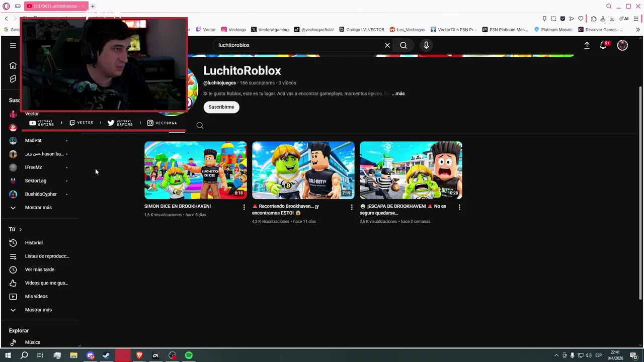The height and width of the screenshot is (362, 644).
Task: Expand subscriptions with Mostrar más
Action: click(39, 208)
